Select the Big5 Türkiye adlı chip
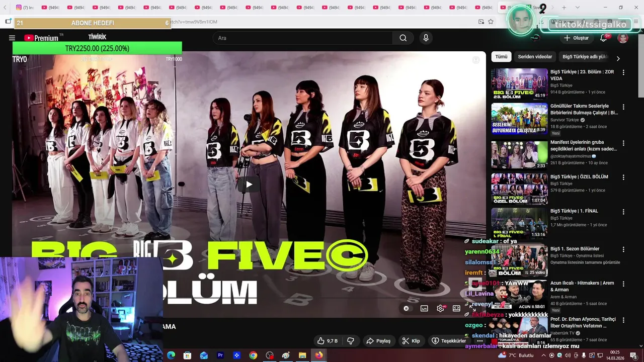 [585, 57]
